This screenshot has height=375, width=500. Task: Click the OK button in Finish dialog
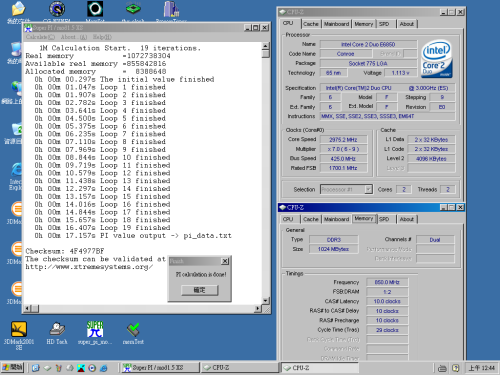[199, 290]
